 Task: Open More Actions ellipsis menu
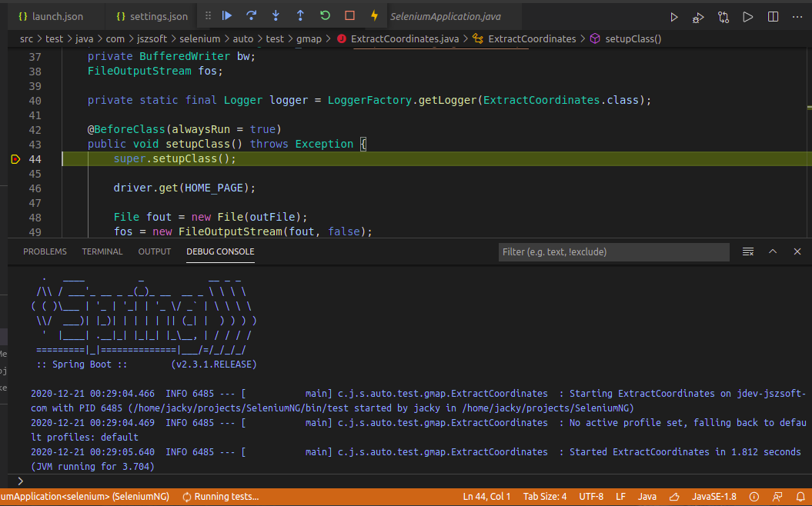(797, 17)
